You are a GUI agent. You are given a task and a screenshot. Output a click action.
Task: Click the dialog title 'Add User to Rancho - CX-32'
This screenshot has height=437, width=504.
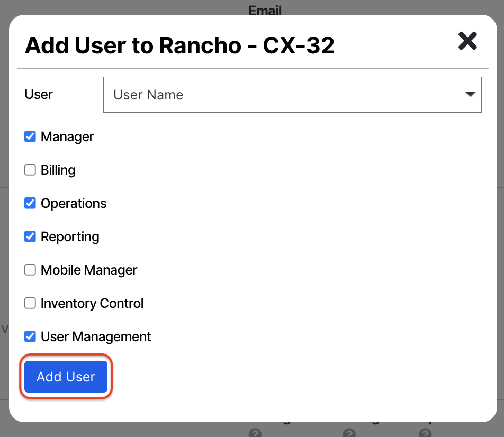[179, 45]
